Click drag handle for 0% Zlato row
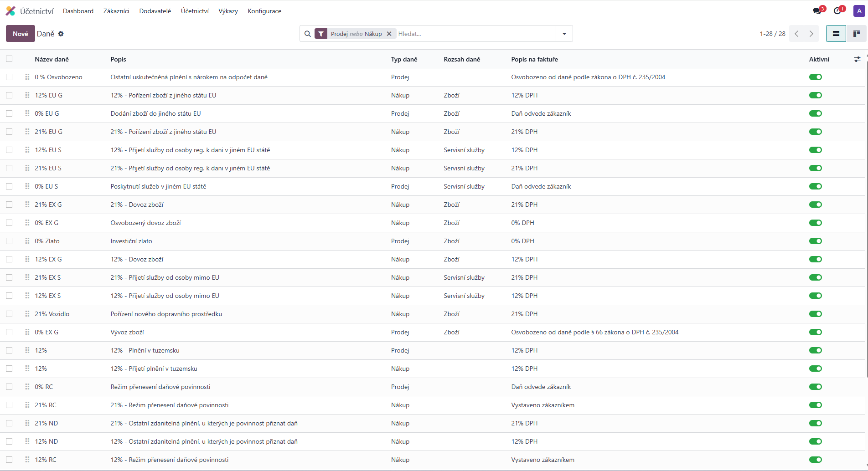 [x=27, y=241]
